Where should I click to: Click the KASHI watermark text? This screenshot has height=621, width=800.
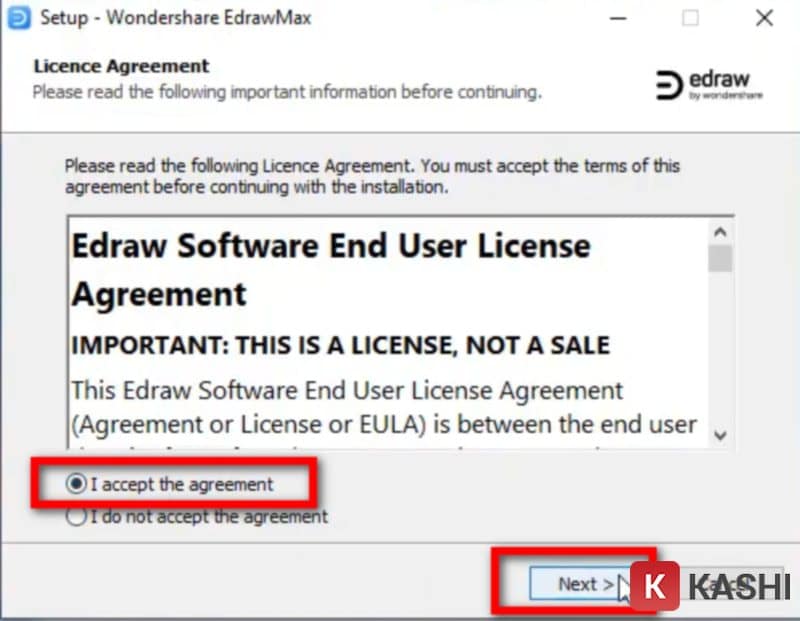(x=739, y=587)
